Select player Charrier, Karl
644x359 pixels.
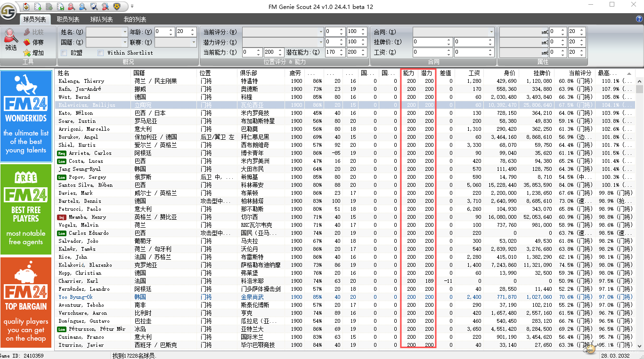(x=78, y=281)
